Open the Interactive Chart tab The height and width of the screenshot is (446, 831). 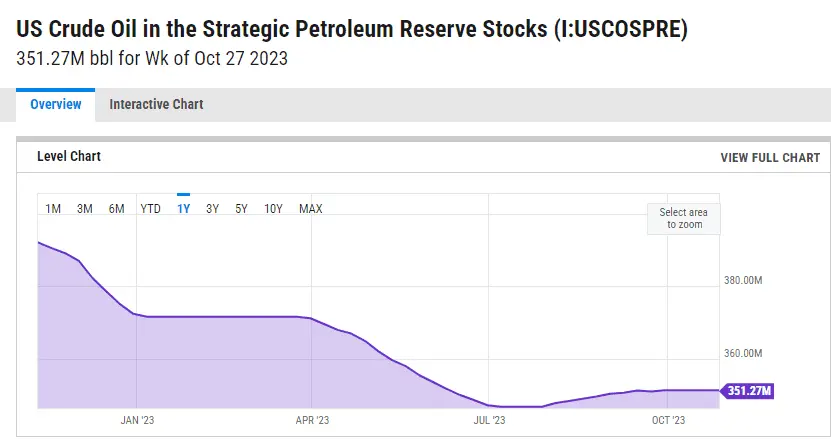156,104
